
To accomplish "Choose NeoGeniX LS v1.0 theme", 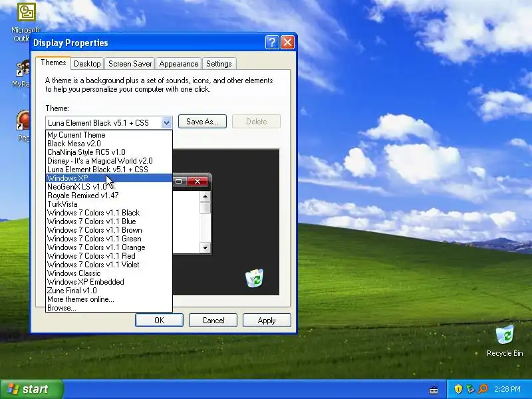I will pos(109,187).
